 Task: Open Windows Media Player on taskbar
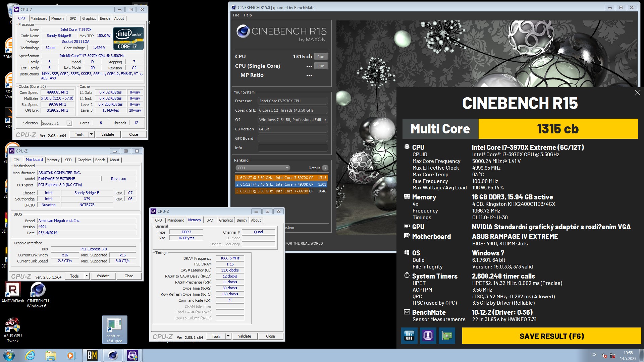click(71, 355)
